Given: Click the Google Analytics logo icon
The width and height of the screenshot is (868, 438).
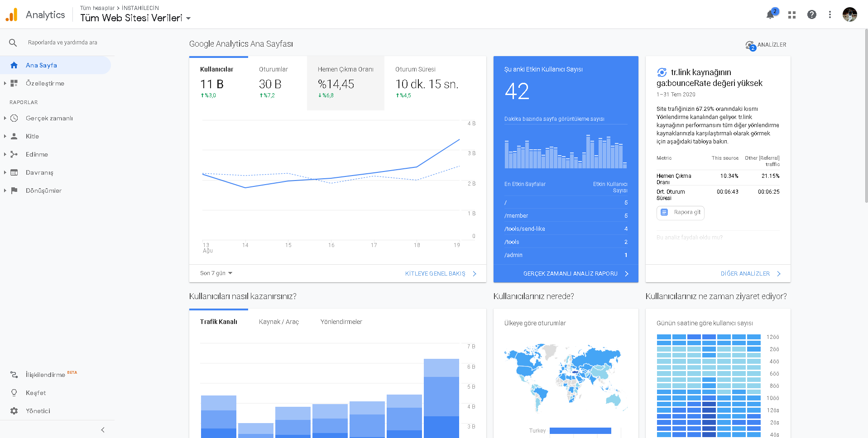Looking at the screenshot, I should coord(11,15).
